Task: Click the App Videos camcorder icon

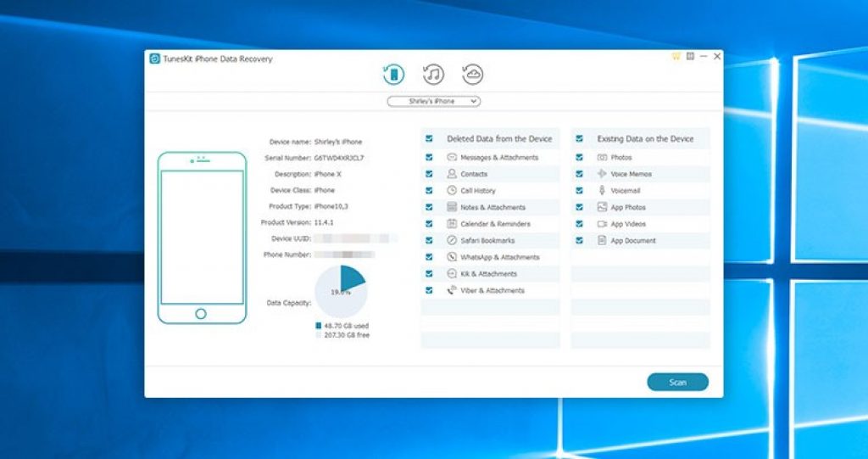Action: click(x=602, y=224)
